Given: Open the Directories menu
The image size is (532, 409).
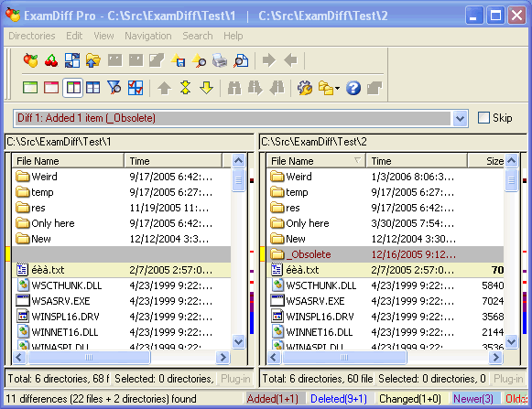Looking at the screenshot, I should coord(32,36).
